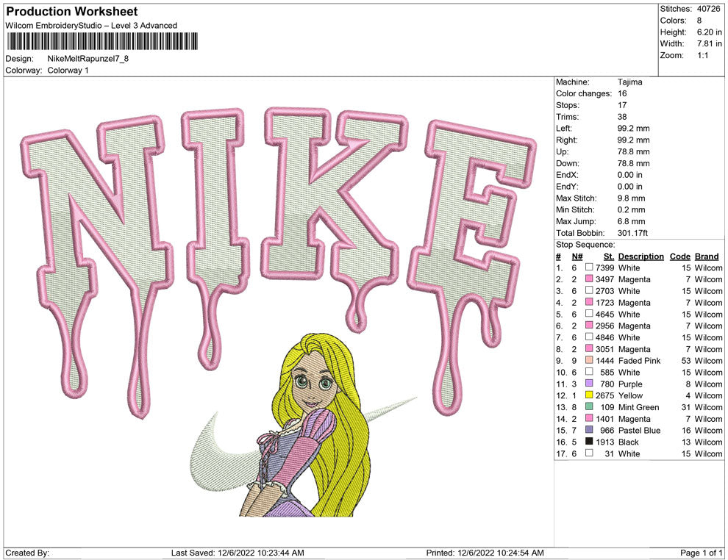
Task: Click the White swatch with 7399 stitches
Action: [589, 267]
